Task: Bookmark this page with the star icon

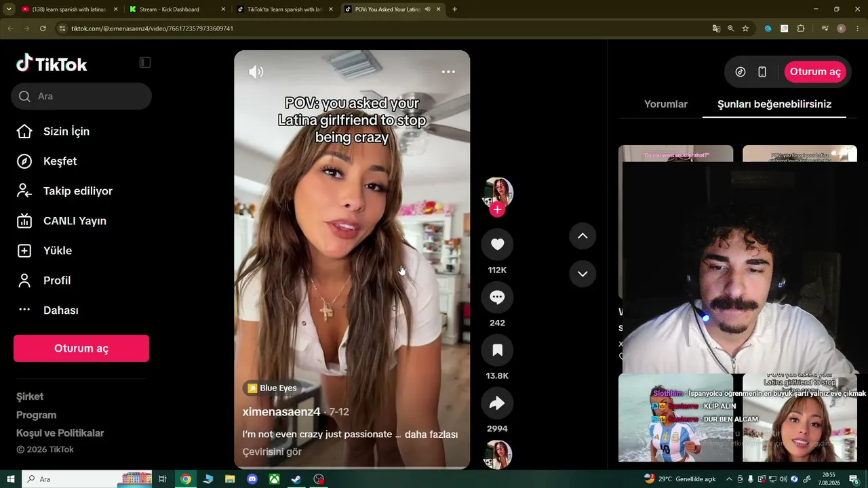Action: tap(745, 28)
